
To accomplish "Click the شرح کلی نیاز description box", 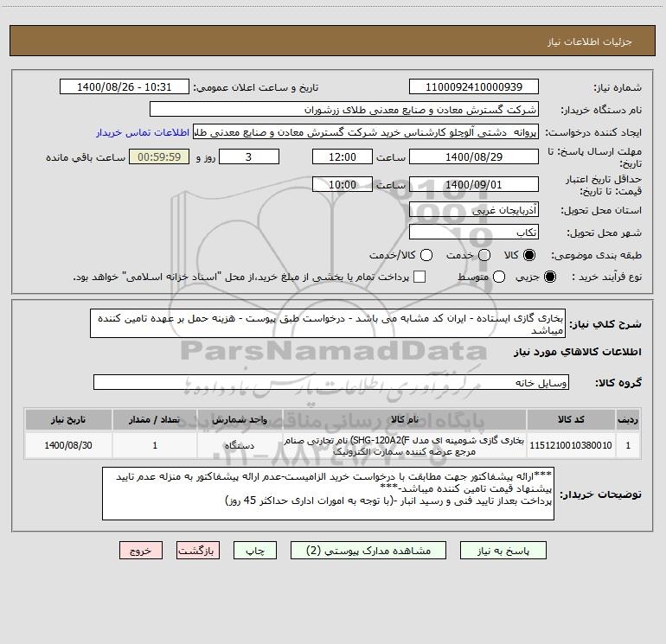I will click(x=328, y=323).
